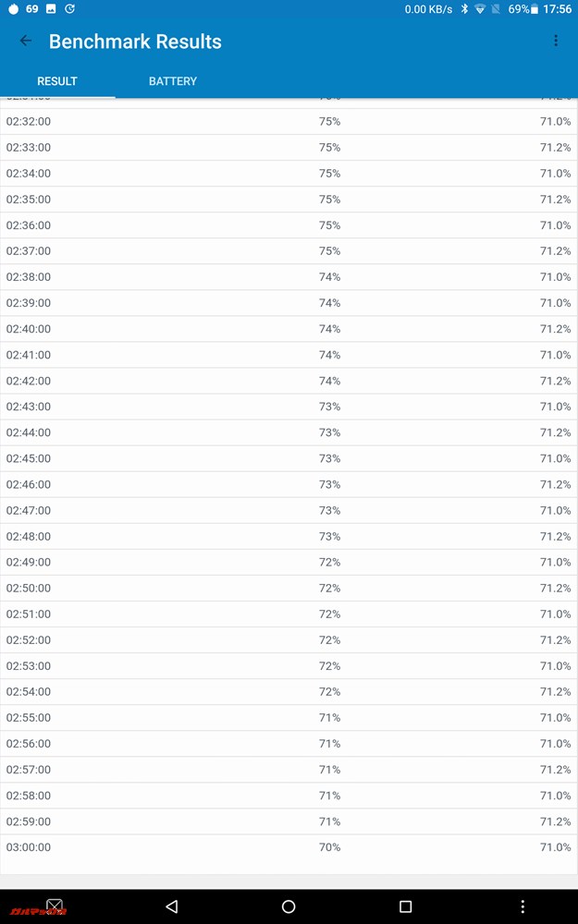The image size is (578, 924).
Task: Tap the back arrow icon
Action: click(26, 41)
